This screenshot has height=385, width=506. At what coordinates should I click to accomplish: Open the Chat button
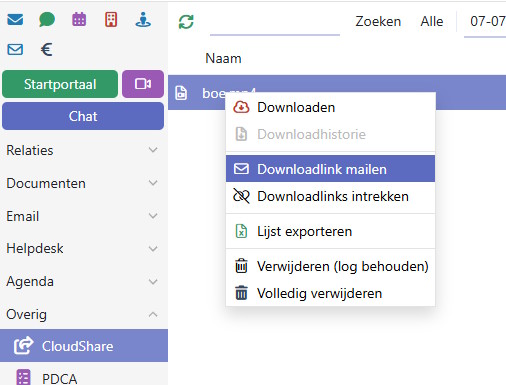pos(83,116)
